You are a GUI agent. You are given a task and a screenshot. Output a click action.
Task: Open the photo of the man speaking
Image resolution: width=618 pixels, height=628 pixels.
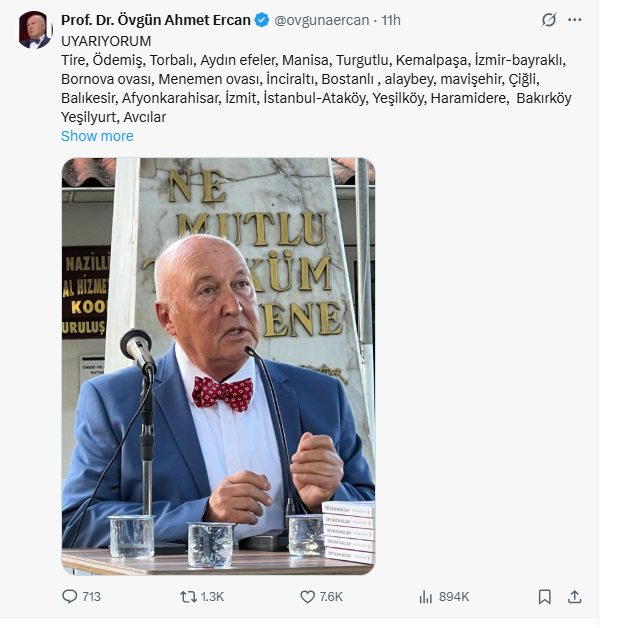218,366
